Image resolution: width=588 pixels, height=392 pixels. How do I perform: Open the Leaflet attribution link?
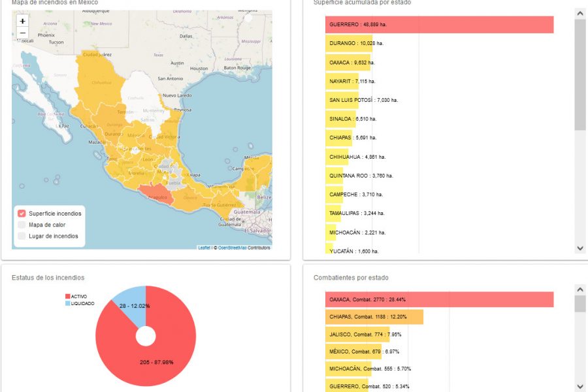tap(204, 248)
